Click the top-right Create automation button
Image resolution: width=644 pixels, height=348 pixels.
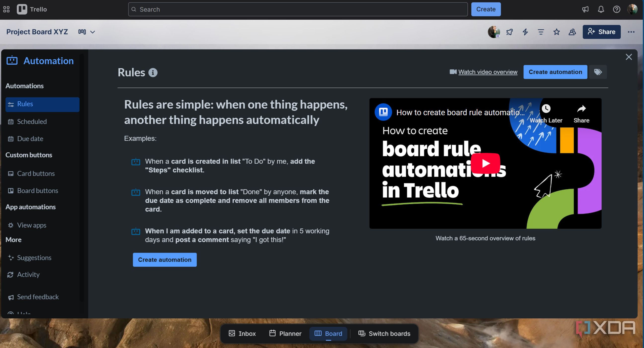[555, 72]
